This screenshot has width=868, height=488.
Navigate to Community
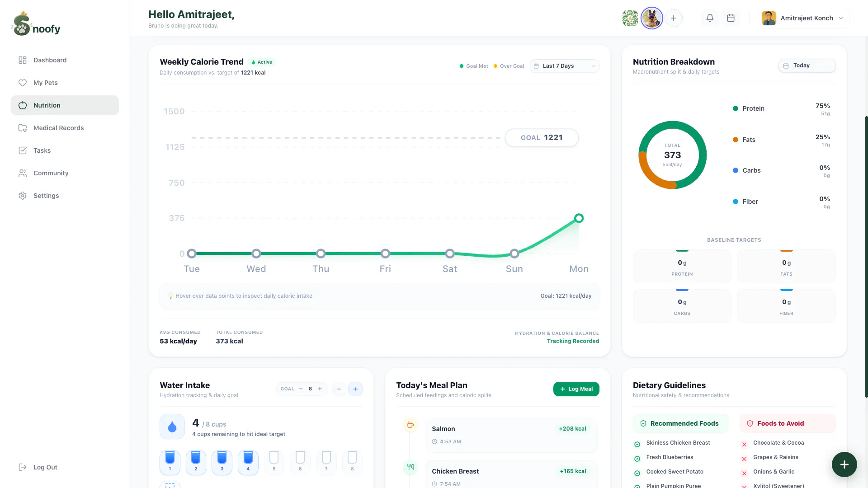65,173
